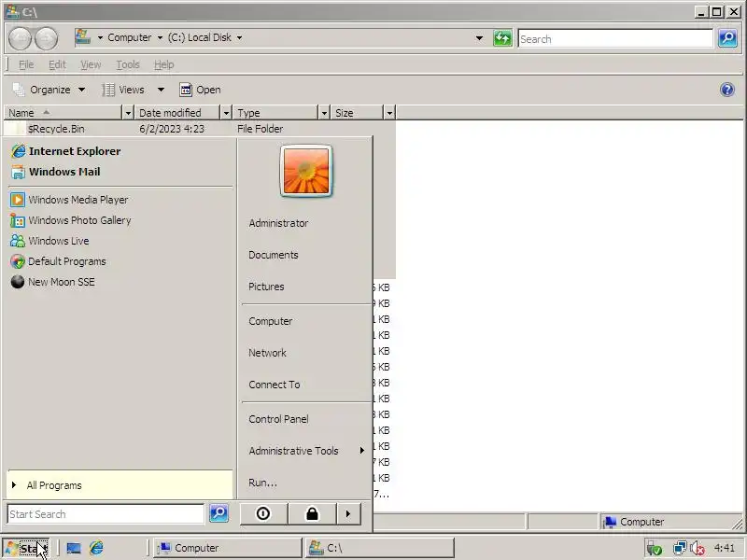
Task: Open the File menu
Action: [x=26, y=64]
